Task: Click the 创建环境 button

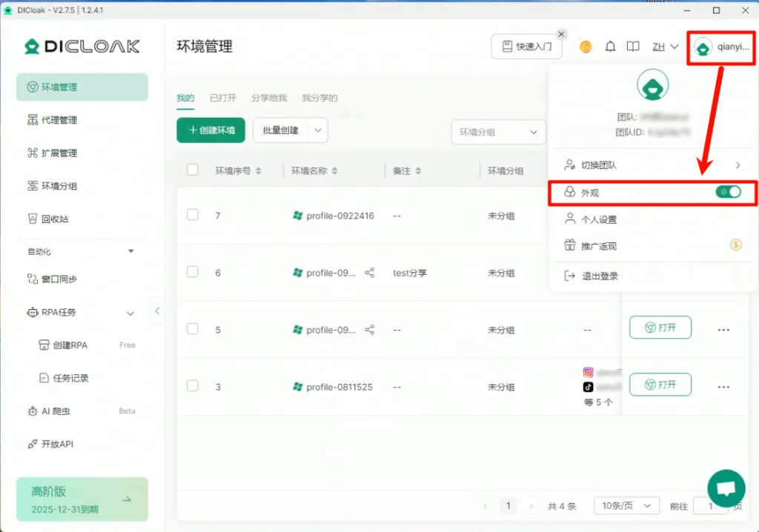Action: pos(211,130)
